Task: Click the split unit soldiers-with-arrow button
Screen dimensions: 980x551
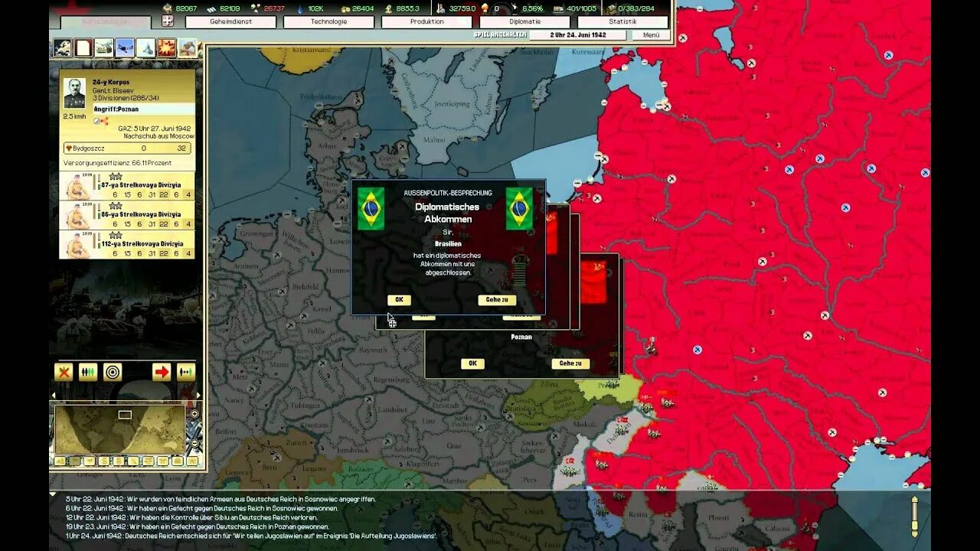Action: coord(186,373)
